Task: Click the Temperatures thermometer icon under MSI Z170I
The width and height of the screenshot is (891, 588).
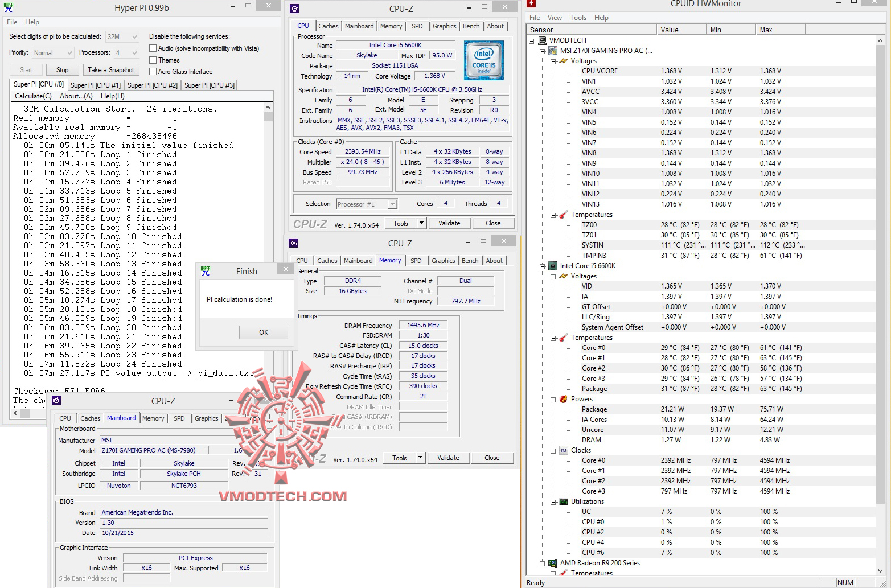Action: click(564, 215)
